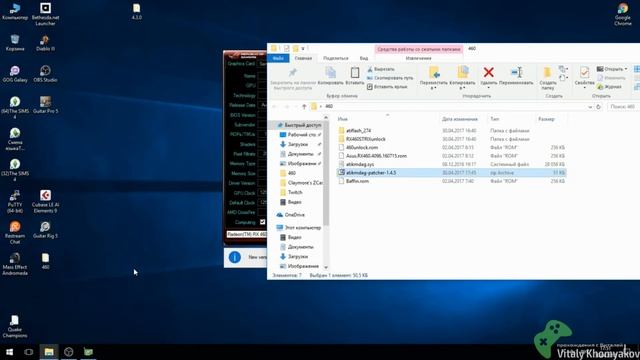
Task: Toggle the Computing checkbox in GPU-Z
Action: point(262,222)
